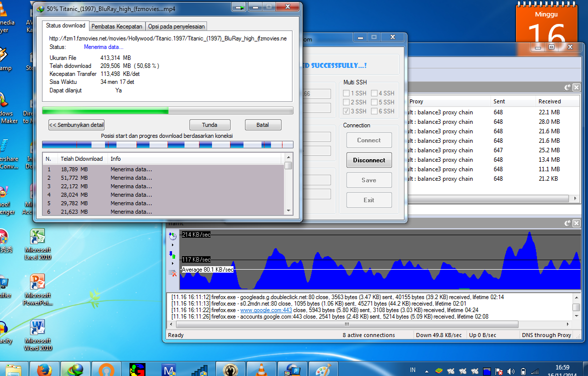
Task: Select Proxifier row with 28.0 MB received
Action: coord(493,122)
